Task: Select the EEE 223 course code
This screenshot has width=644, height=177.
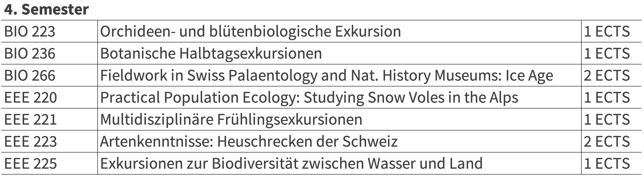Action: [x=31, y=141]
